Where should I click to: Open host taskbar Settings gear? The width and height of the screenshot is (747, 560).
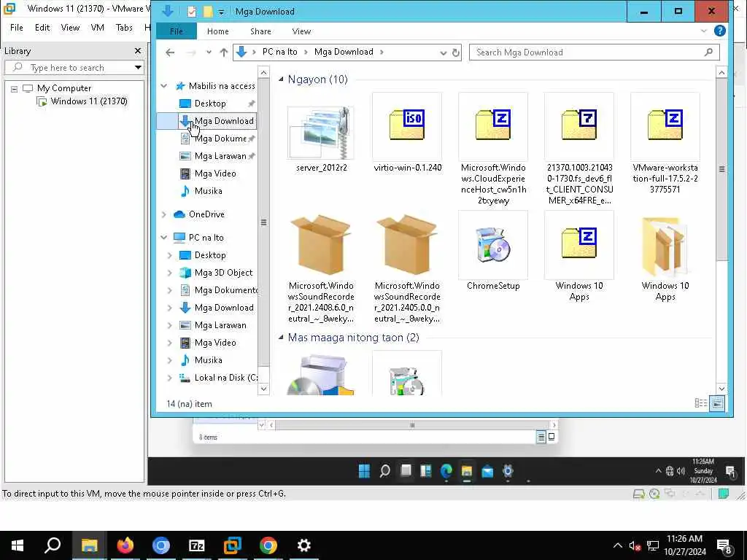pos(304,545)
